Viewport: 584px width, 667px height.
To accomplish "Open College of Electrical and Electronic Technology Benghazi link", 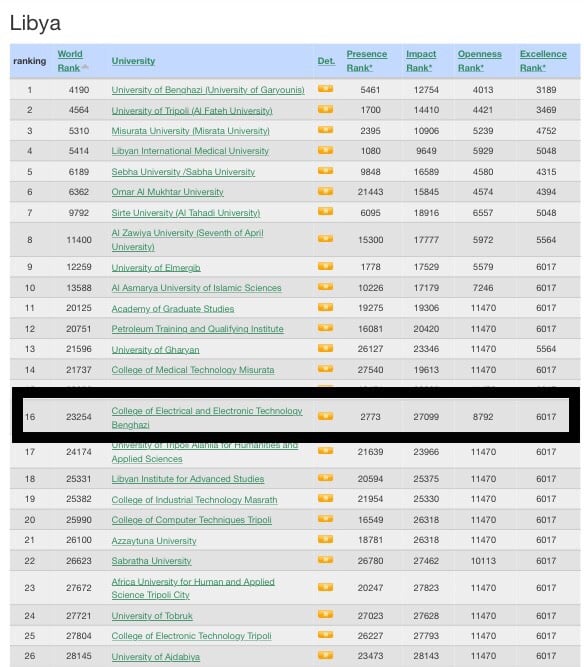I will (207, 418).
